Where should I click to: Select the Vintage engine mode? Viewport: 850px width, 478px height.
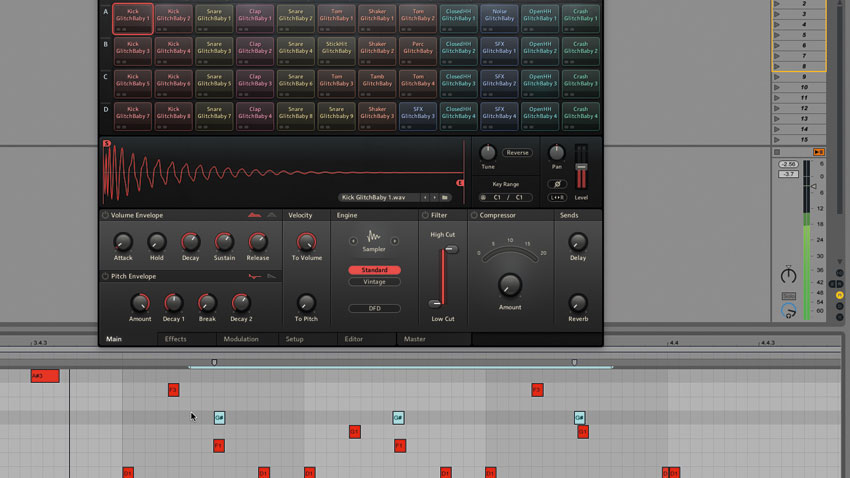[x=374, y=282]
